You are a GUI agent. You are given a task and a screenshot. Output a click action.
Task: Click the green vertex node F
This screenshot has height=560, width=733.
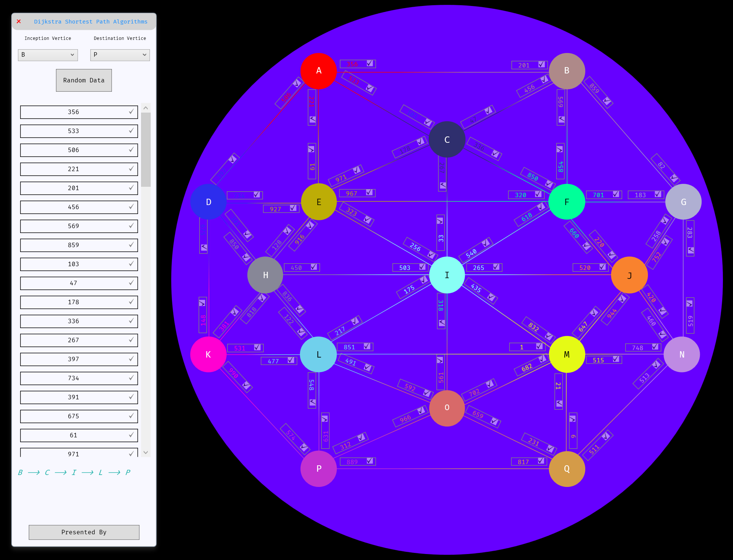[567, 202]
